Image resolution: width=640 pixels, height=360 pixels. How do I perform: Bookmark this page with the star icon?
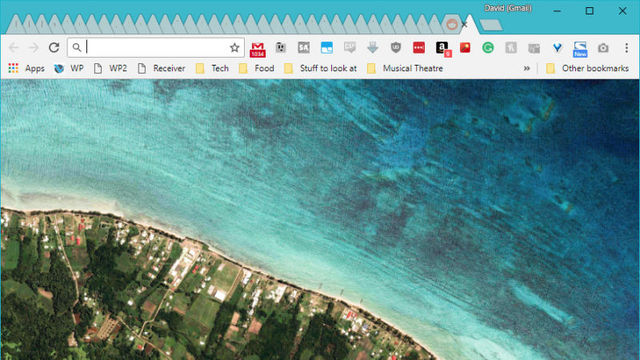(x=234, y=48)
